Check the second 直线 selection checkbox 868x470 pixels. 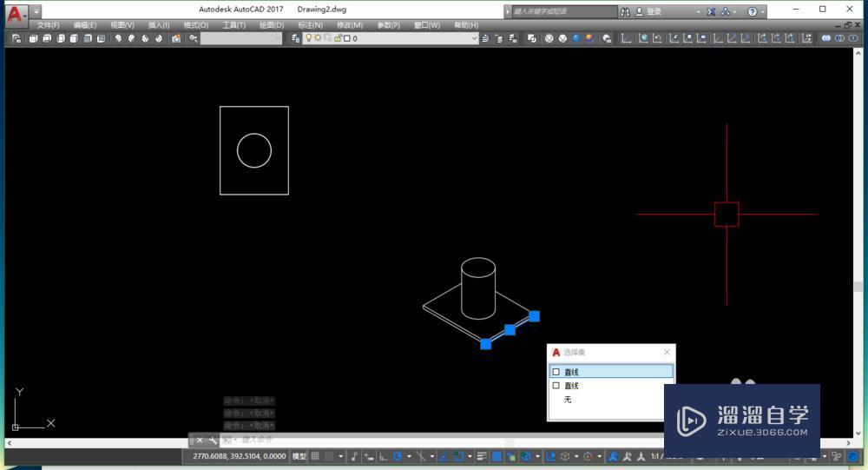click(556, 385)
